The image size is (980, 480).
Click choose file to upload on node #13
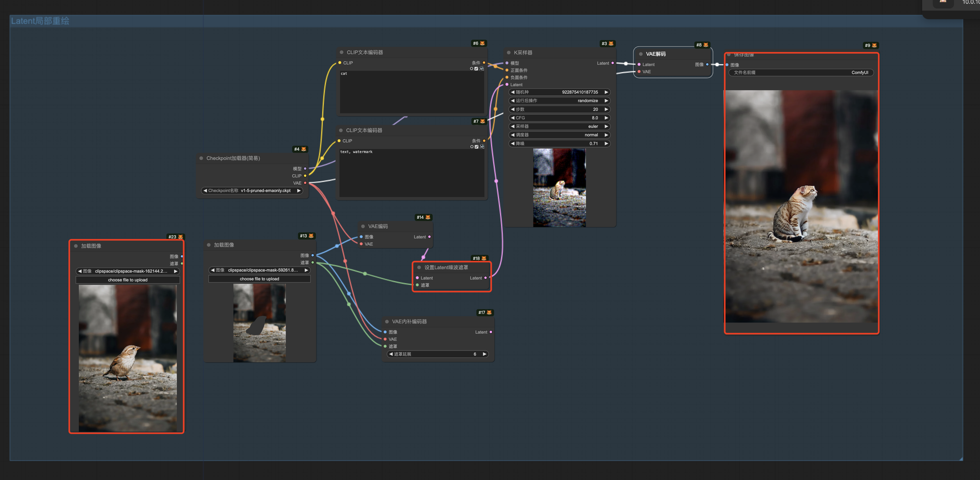click(259, 279)
